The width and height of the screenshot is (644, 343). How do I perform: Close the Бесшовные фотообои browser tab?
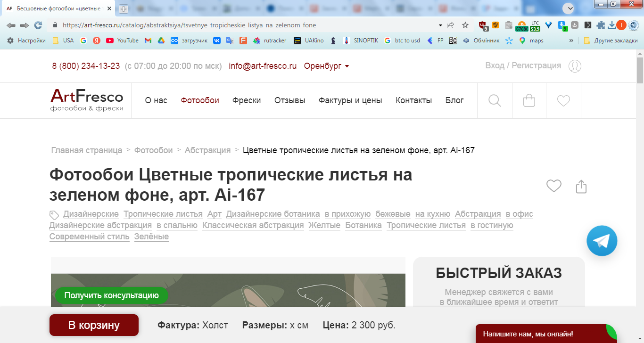pyautogui.click(x=109, y=8)
